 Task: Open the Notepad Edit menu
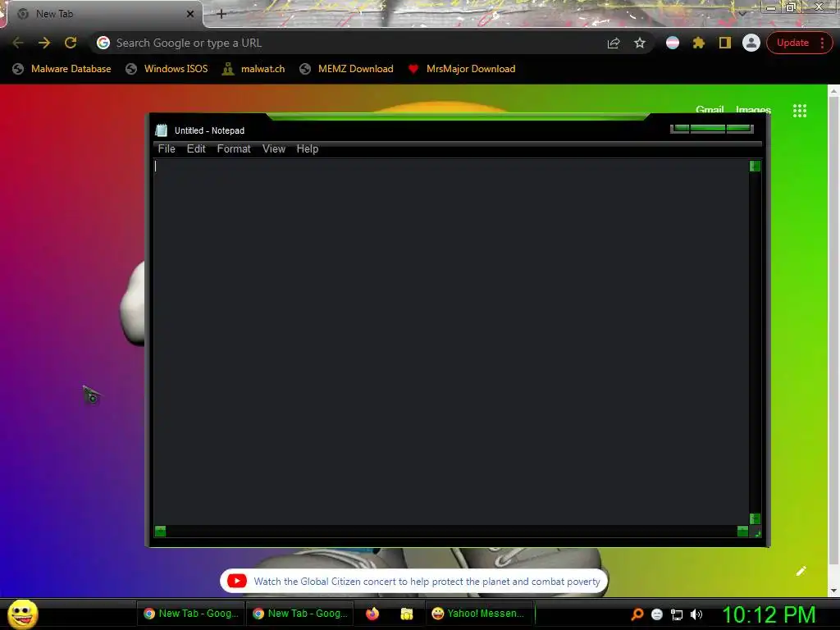pyautogui.click(x=196, y=149)
